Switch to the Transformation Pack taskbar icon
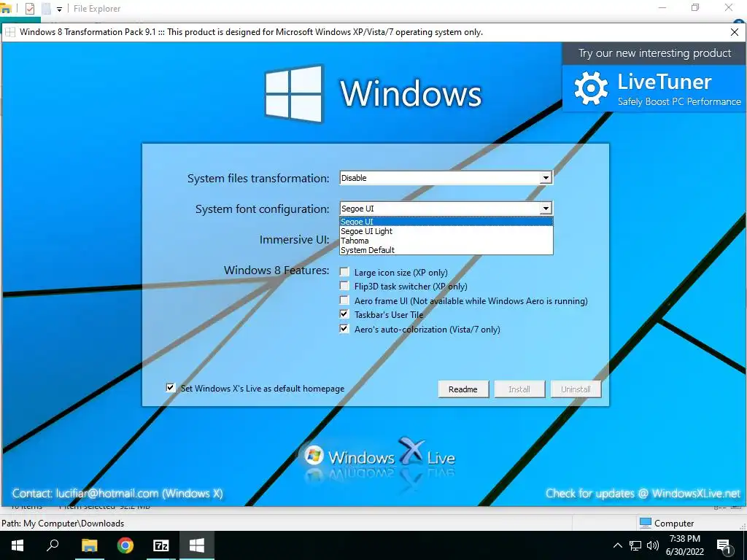This screenshot has height=560, width=747. point(197,545)
